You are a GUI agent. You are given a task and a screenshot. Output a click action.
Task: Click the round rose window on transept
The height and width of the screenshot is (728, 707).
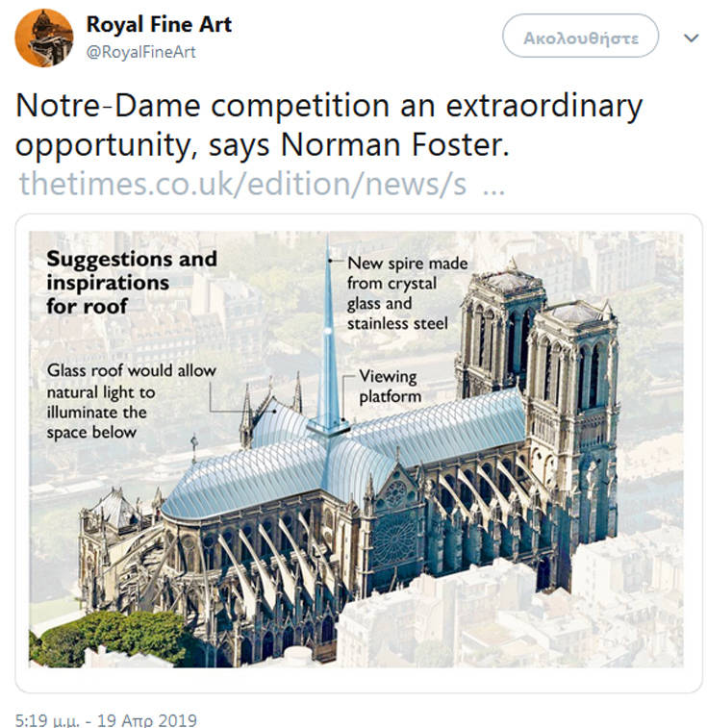tap(394, 540)
